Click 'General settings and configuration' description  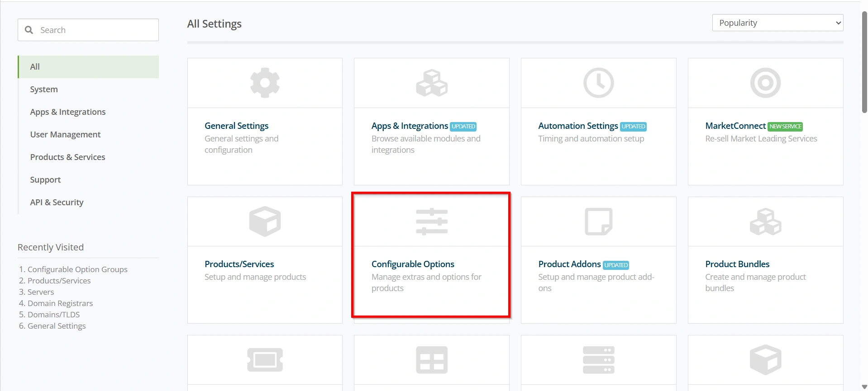tap(241, 144)
